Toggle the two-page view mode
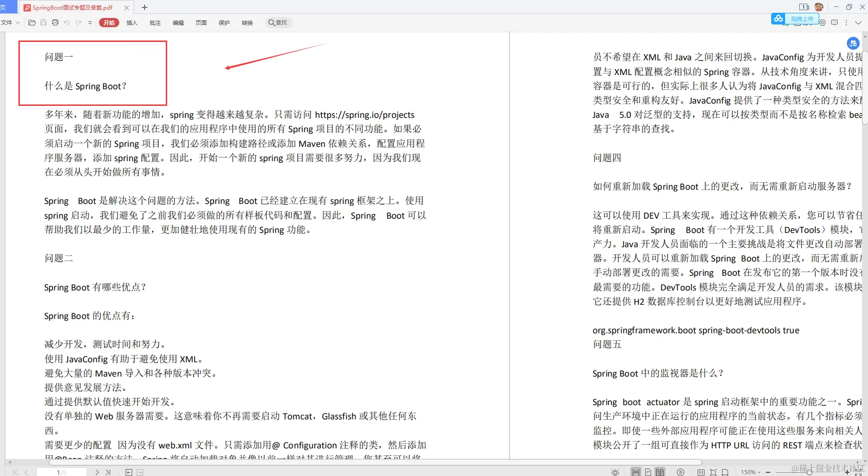Viewport: 868px width, 476px height. [x=660, y=472]
